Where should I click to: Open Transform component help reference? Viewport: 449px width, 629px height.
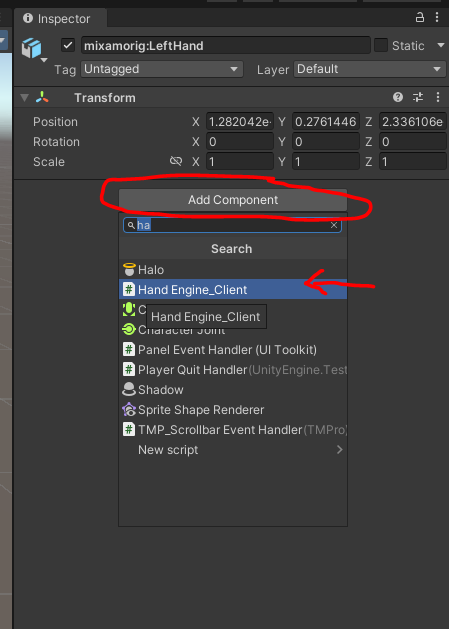click(x=398, y=97)
